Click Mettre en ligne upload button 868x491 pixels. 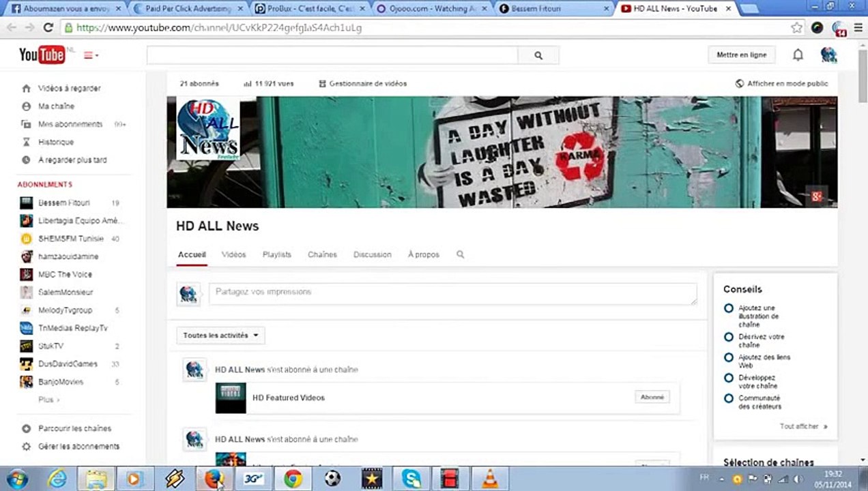pos(741,55)
